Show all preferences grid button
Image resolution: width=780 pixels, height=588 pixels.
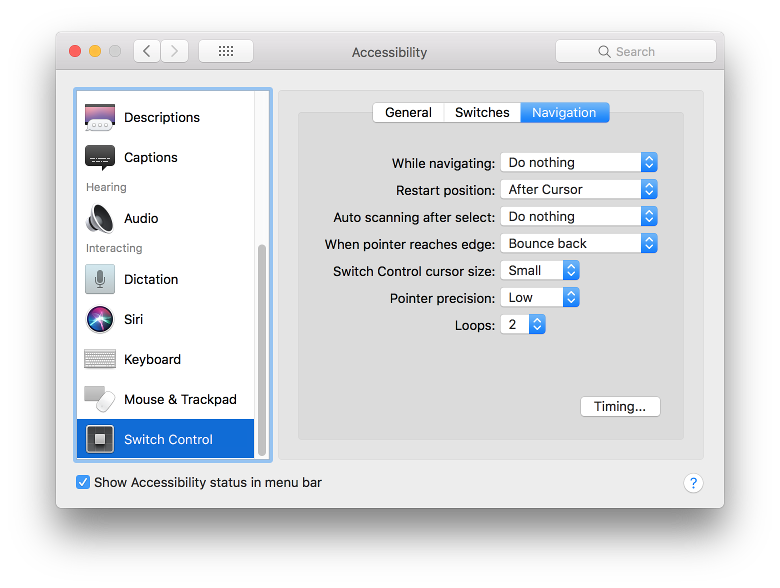pyautogui.click(x=225, y=51)
